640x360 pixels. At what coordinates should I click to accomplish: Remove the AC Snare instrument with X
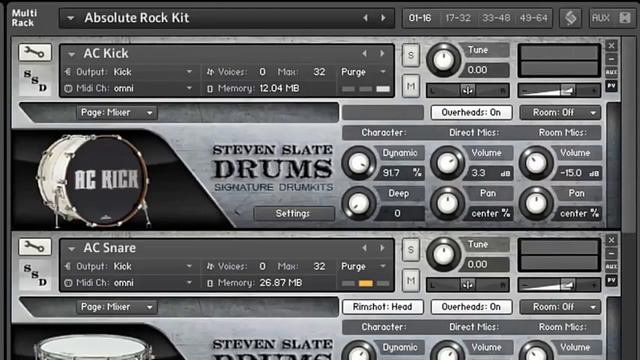(x=611, y=240)
